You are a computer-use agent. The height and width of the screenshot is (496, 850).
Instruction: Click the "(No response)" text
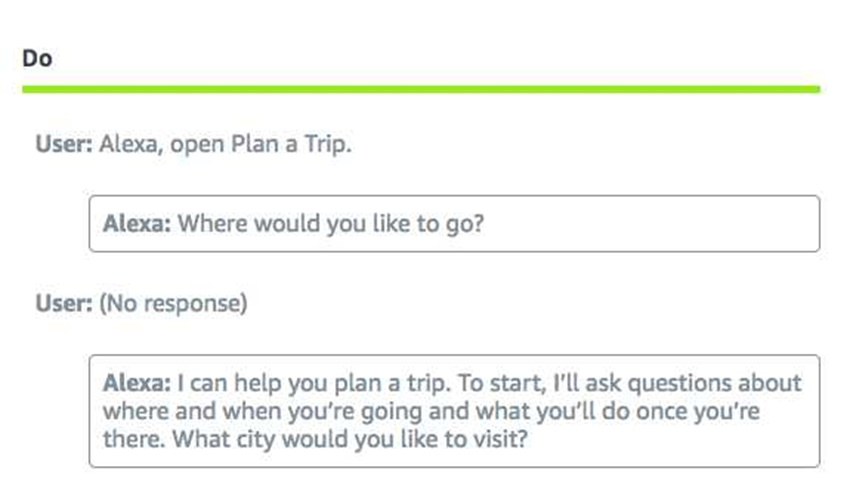tap(173, 304)
